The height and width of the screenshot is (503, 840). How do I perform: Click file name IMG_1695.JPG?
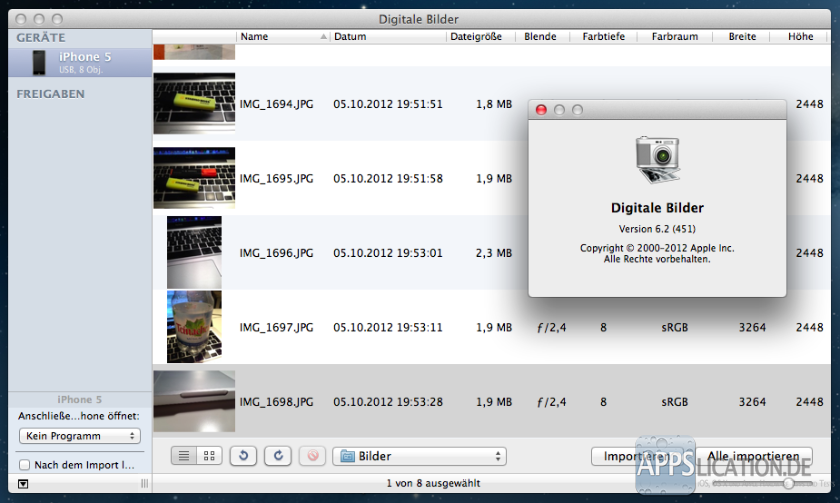pos(276,178)
